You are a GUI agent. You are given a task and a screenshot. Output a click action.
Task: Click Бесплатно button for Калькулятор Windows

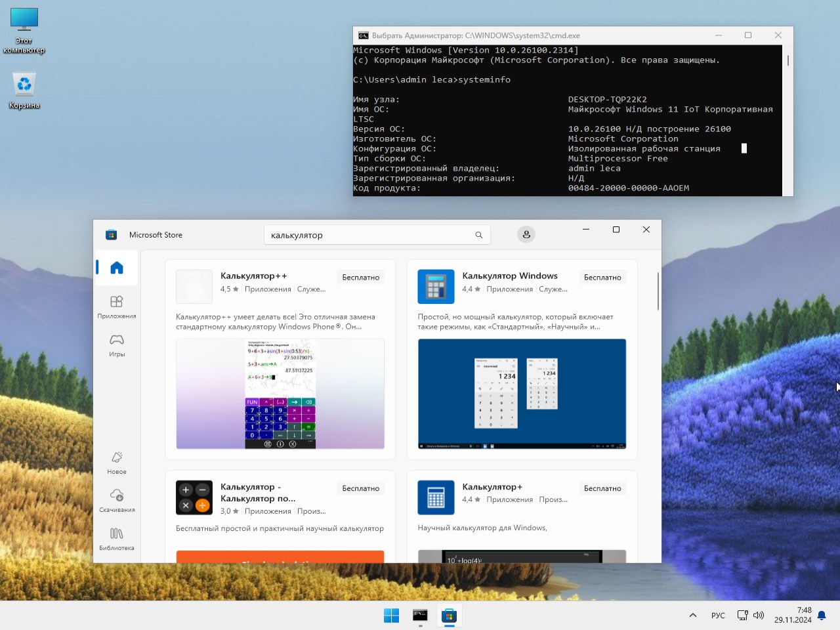(x=602, y=278)
